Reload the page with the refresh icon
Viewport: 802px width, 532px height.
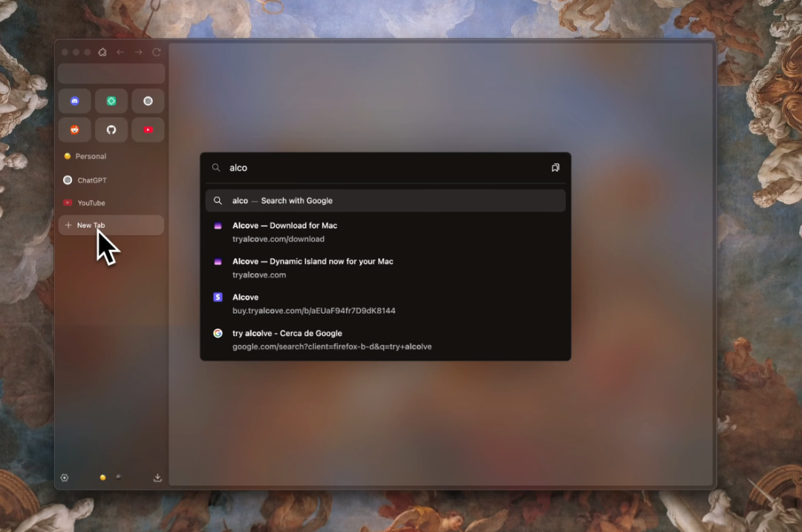pos(157,52)
